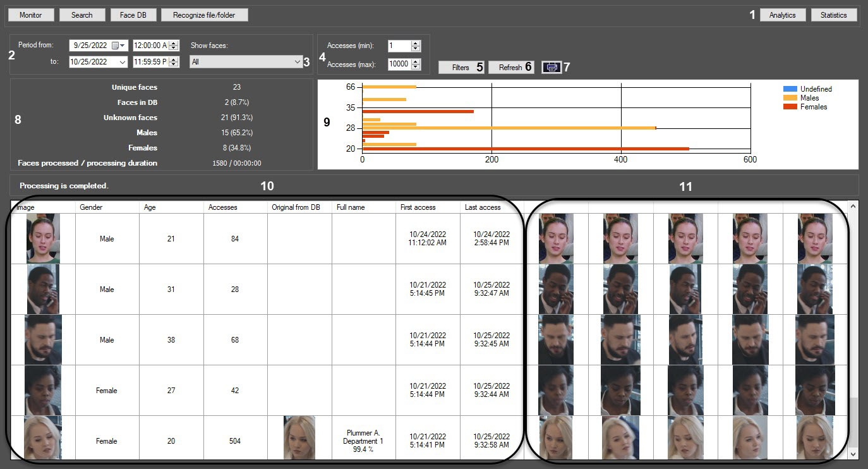This screenshot has height=469, width=868.
Task: Open the Statistics view
Action: tap(833, 15)
